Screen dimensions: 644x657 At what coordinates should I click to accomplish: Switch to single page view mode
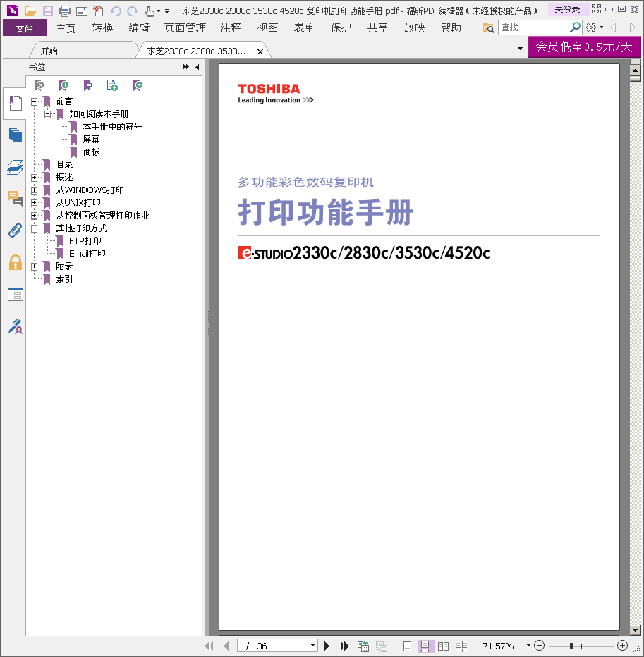pyautogui.click(x=407, y=646)
